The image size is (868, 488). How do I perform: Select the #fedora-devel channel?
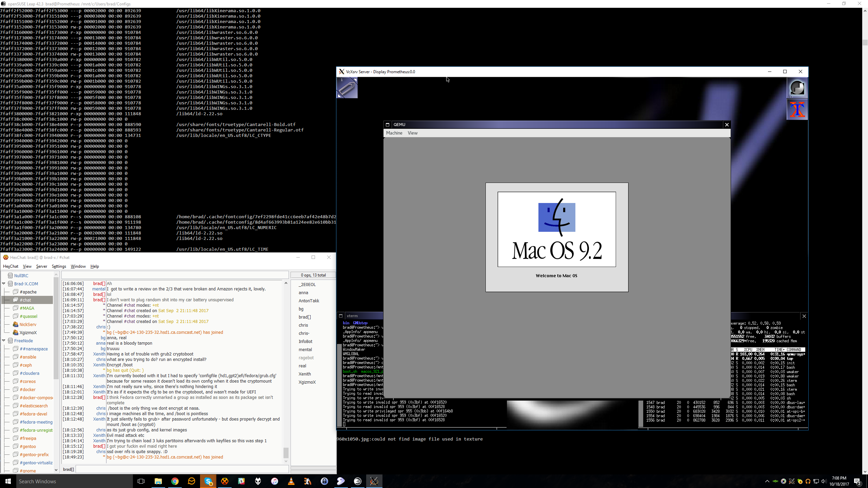click(x=33, y=414)
